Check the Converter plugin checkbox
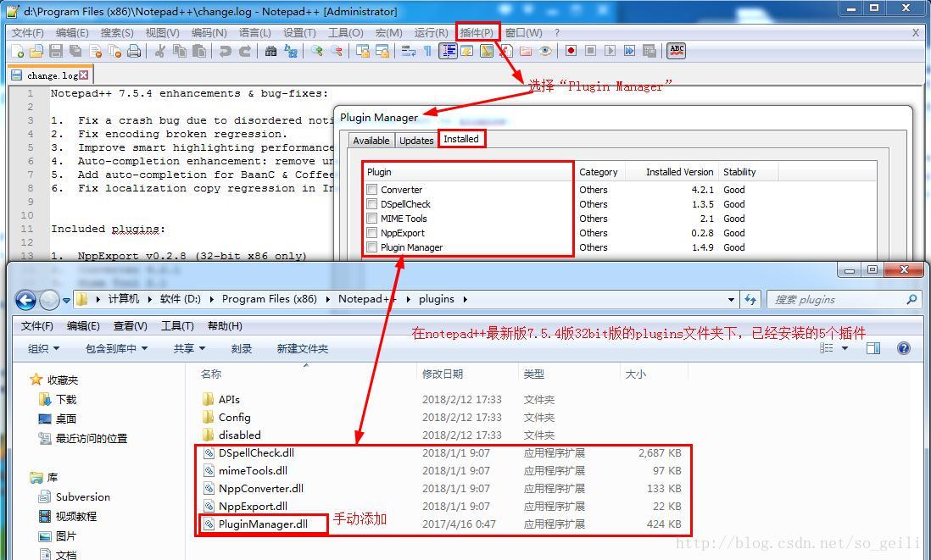The height and width of the screenshot is (560, 931). (x=371, y=190)
